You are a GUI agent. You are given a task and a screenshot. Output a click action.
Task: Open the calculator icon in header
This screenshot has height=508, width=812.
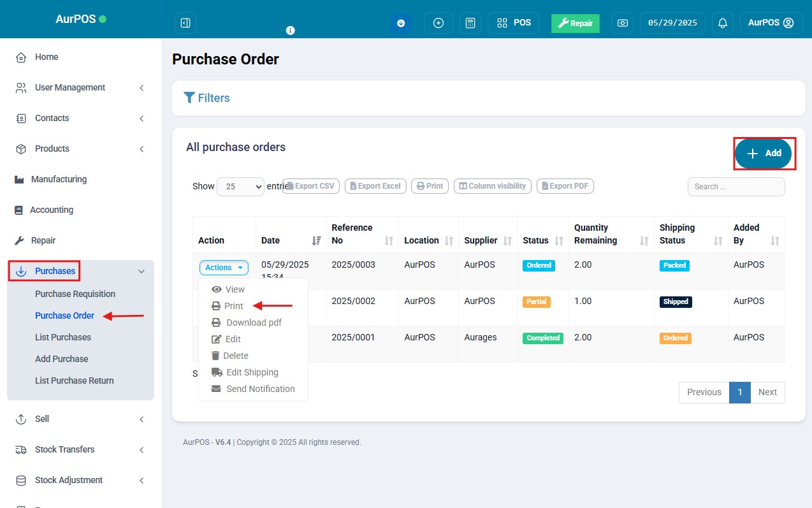click(470, 23)
